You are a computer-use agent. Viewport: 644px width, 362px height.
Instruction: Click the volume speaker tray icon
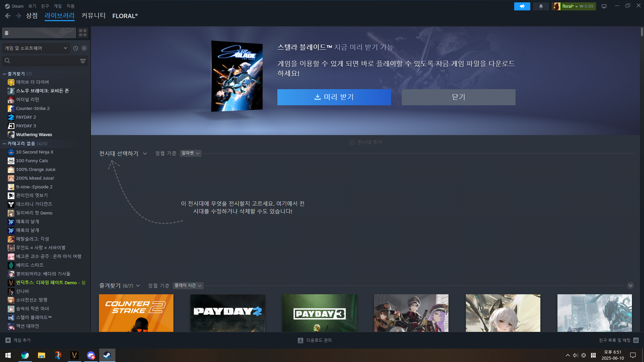point(576,355)
